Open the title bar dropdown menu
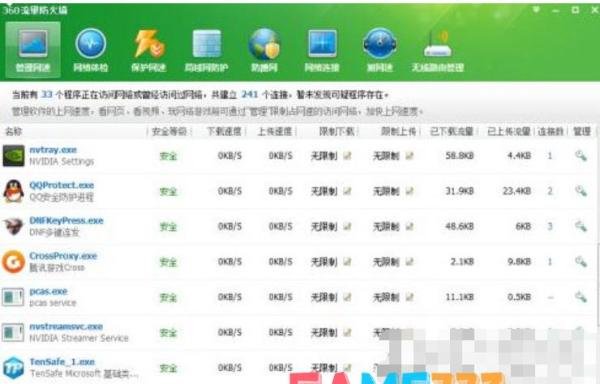600x384 pixels. pyautogui.click(x=536, y=10)
